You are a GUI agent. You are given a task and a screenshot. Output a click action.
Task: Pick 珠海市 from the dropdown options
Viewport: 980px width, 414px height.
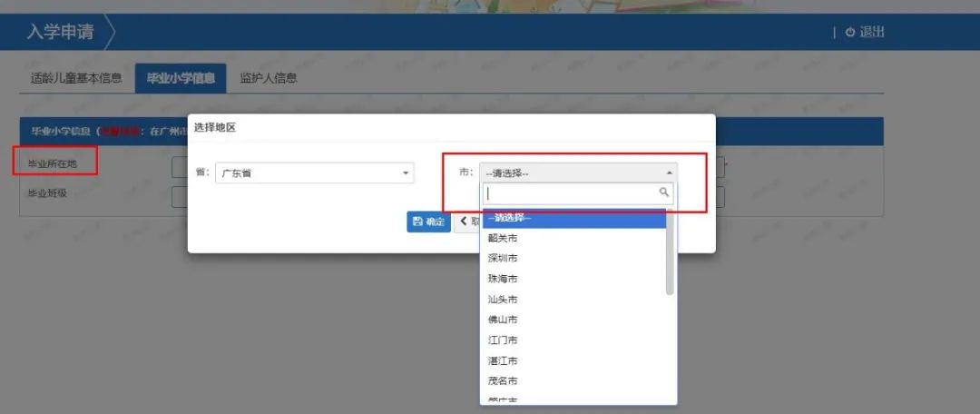pyautogui.click(x=503, y=279)
